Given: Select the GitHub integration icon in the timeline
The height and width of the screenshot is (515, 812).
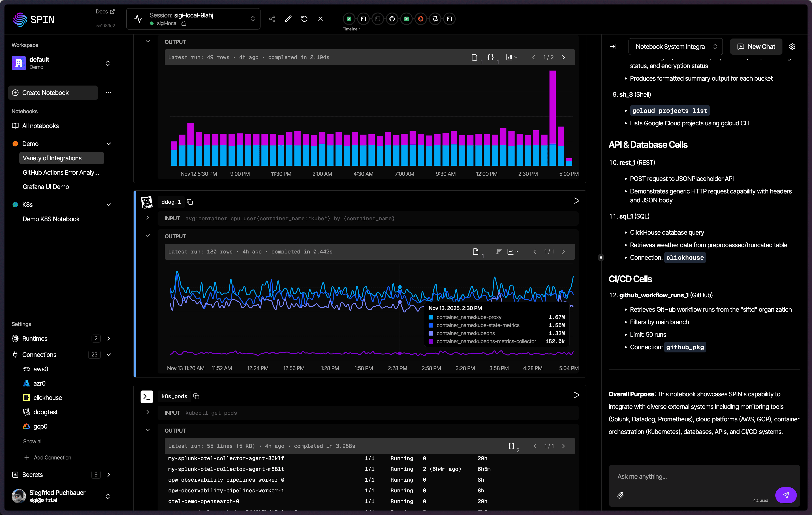Looking at the screenshot, I should [x=392, y=19].
